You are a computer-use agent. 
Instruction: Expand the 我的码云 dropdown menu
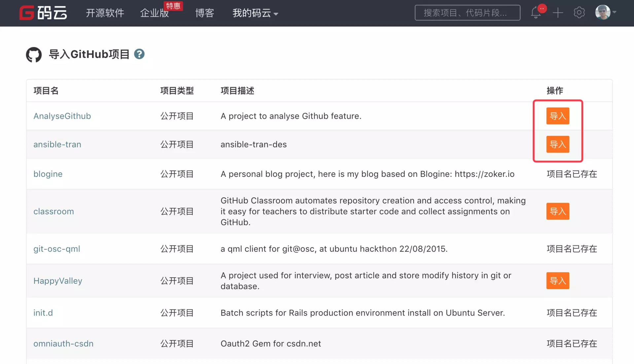coord(255,13)
